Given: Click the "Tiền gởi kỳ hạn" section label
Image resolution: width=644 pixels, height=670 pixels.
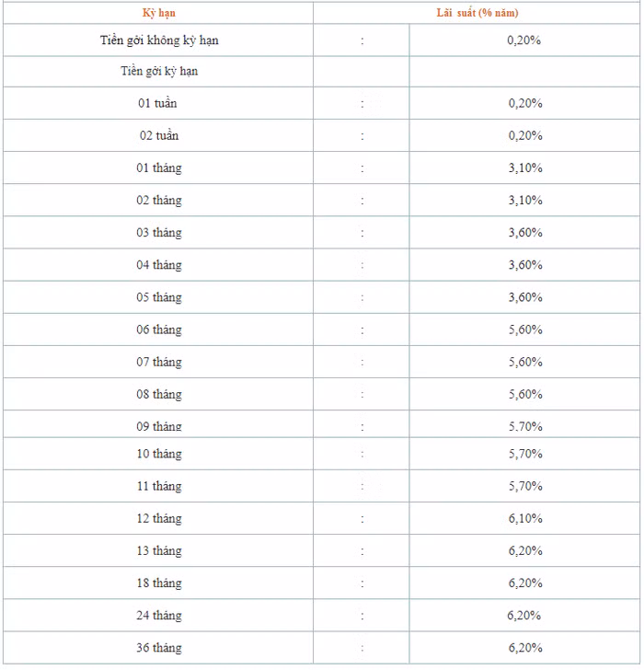Looking at the screenshot, I should [x=159, y=71].
